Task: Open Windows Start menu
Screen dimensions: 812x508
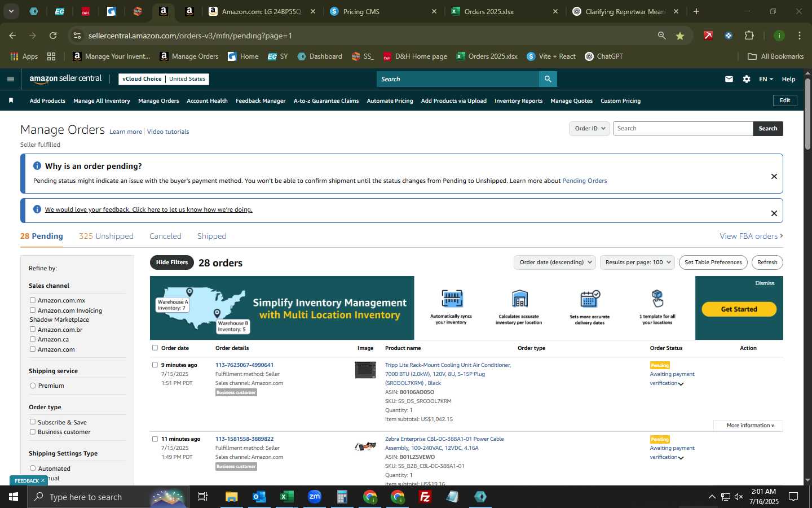Action: click(13, 497)
